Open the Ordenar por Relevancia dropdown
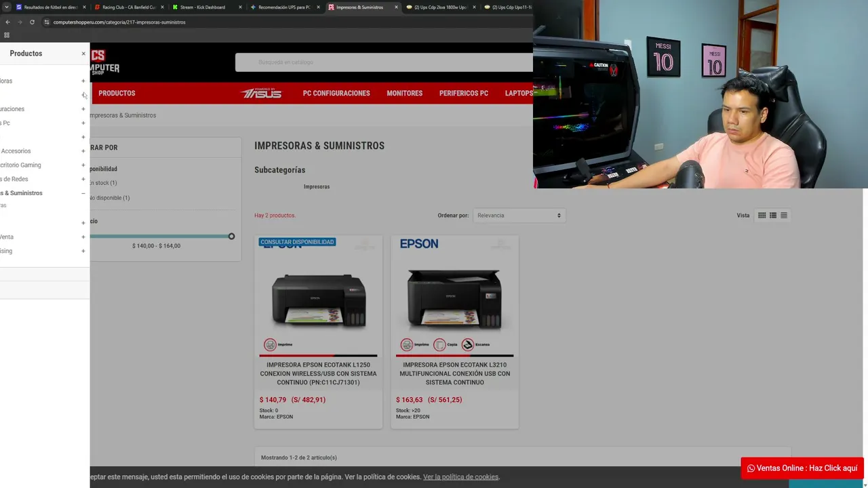The height and width of the screenshot is (488, 868). point(519,216)
